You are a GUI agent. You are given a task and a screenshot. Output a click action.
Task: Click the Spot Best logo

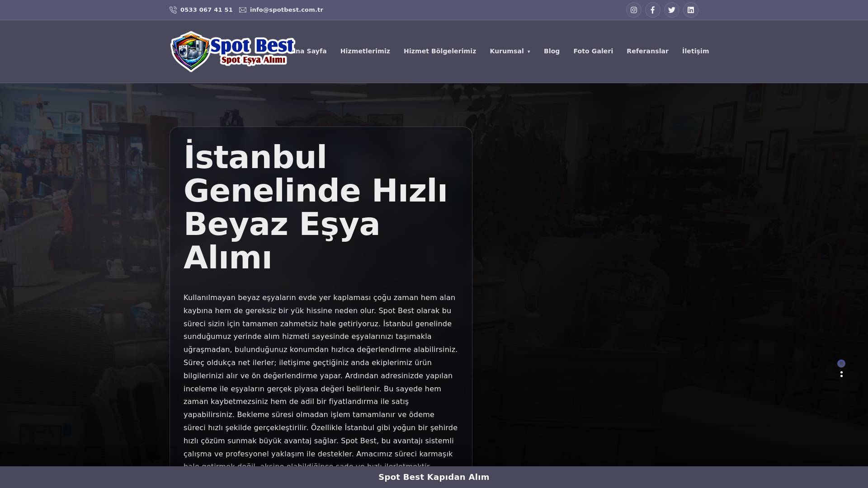pyautogui.click(x=232, y=52)
